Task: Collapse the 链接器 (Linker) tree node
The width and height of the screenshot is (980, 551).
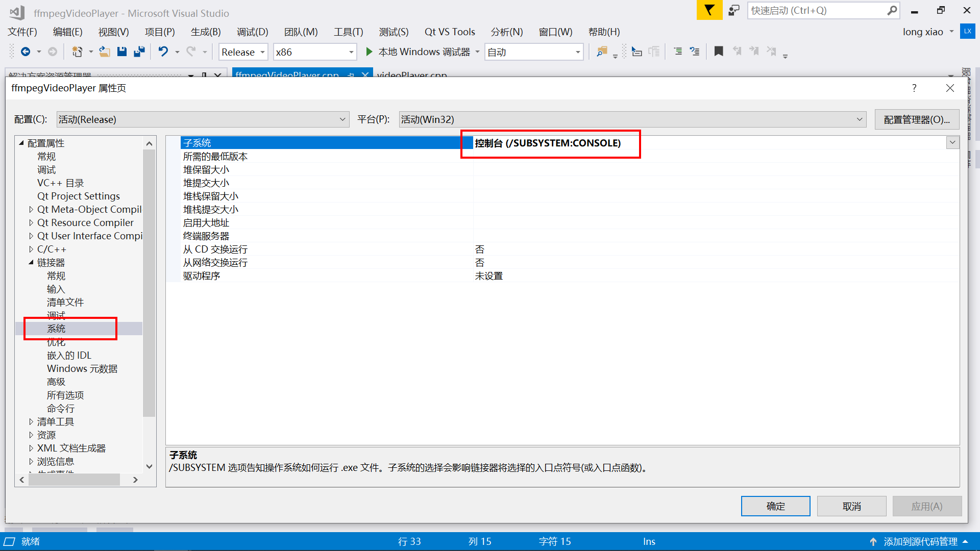Action: 31,262
